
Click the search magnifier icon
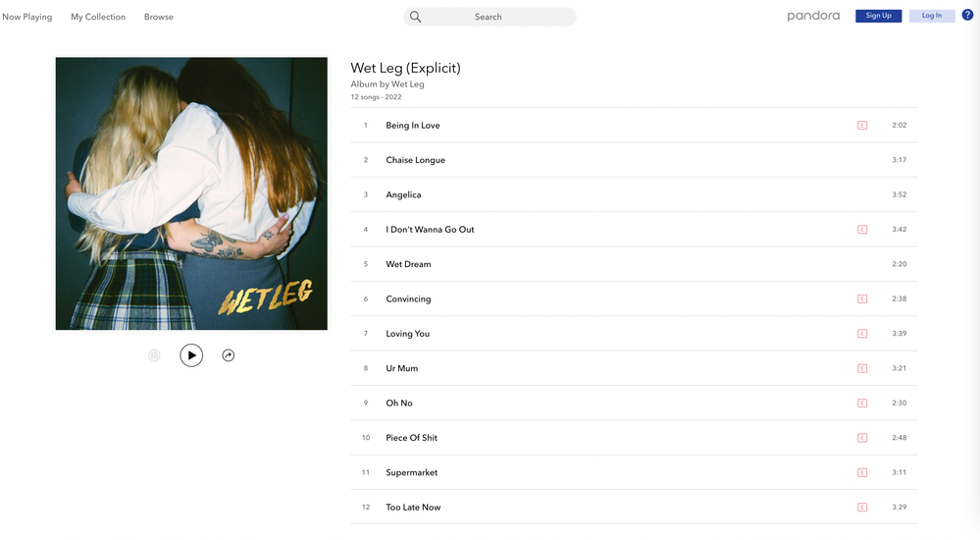click(416, 17)
